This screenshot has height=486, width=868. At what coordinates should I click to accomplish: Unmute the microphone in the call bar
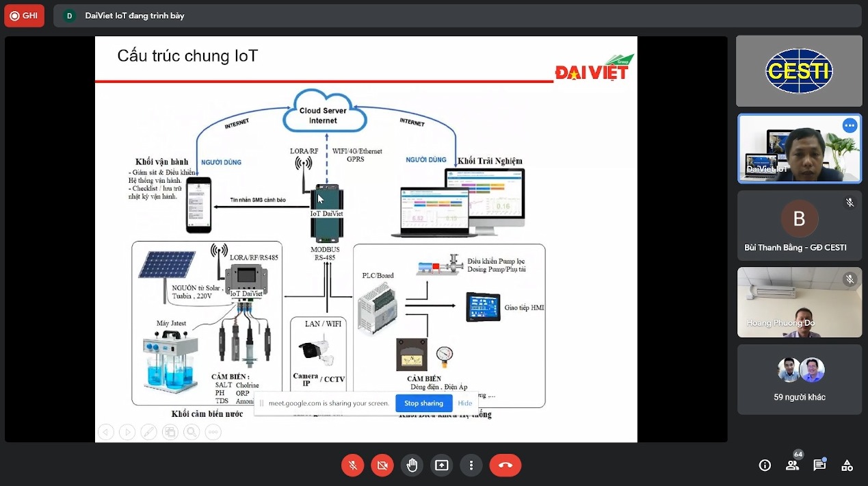coord(353,465)
